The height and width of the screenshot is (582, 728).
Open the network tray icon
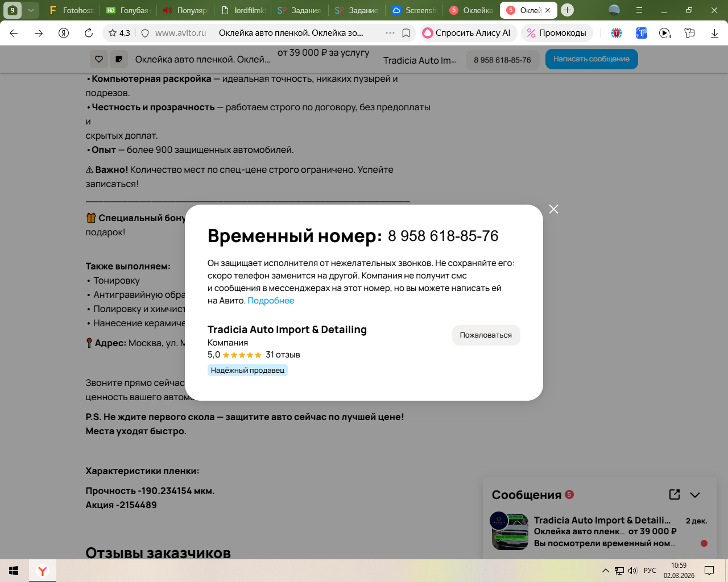(619, 571)
